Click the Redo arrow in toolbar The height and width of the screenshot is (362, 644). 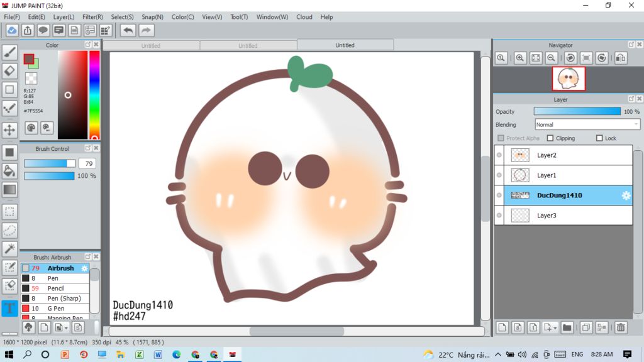(x=146, y=30)
